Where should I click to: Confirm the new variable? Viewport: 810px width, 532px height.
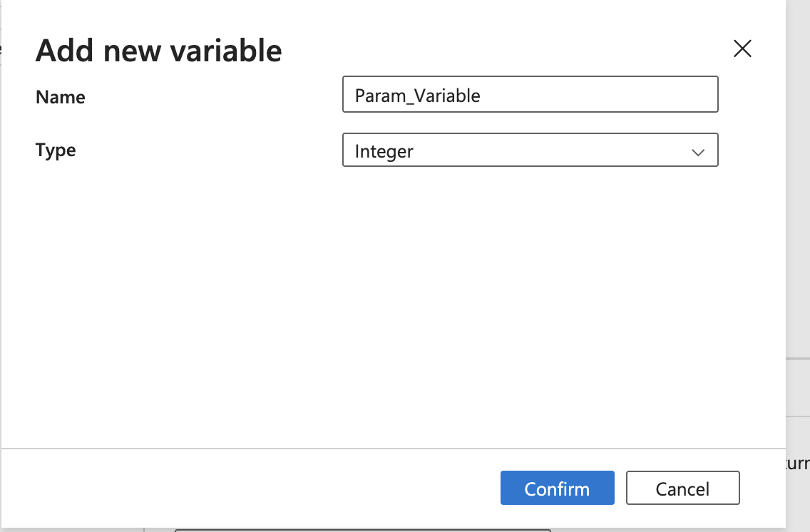[558, 488]
